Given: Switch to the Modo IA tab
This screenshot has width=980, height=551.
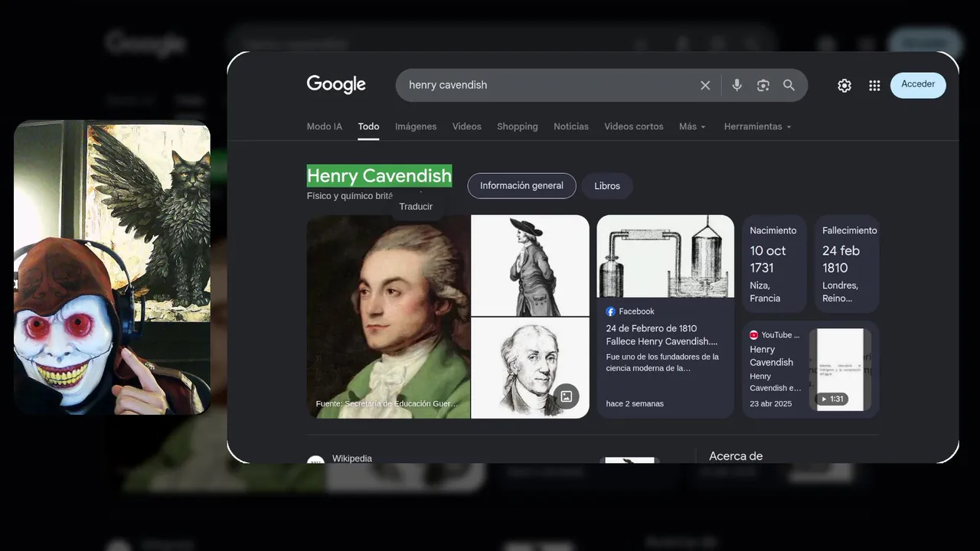Looking at the screenshot, I should point(325,126).
